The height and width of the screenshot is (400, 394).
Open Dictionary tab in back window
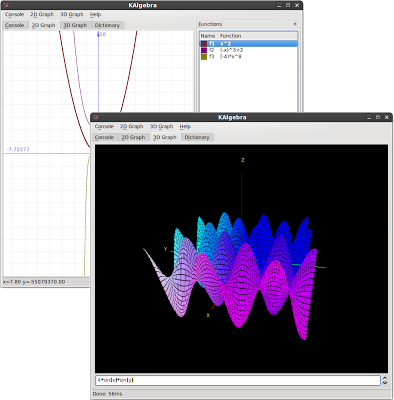(x=107, y=25)
